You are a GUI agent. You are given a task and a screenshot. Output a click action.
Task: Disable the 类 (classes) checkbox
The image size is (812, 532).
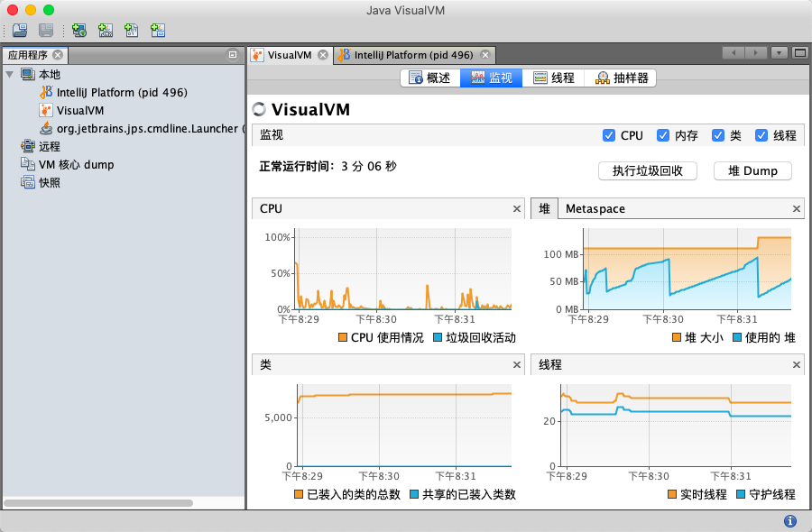[x=718, y=135]
